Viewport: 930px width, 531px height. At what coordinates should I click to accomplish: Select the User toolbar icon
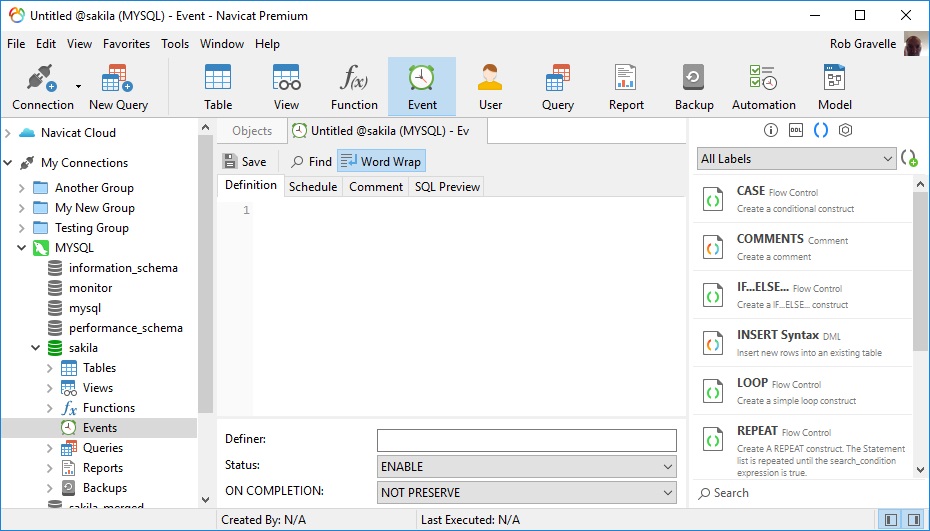[490, 87]
